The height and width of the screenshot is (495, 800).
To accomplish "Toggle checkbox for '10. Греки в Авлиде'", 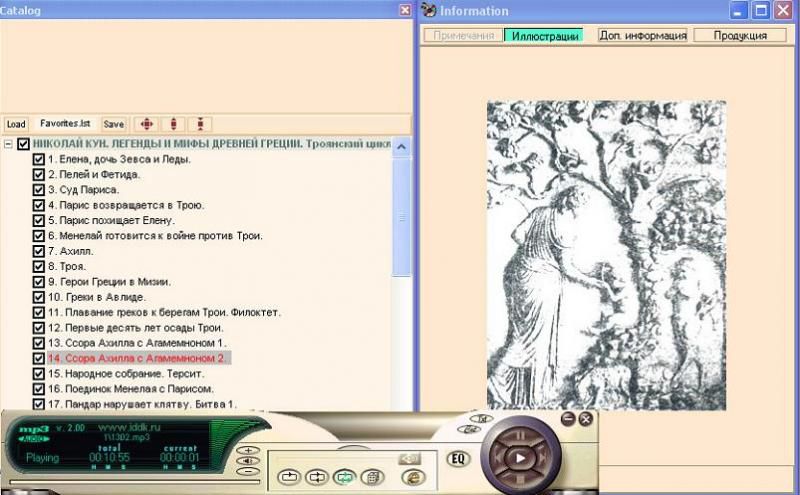I will click(x=39, y=297).
